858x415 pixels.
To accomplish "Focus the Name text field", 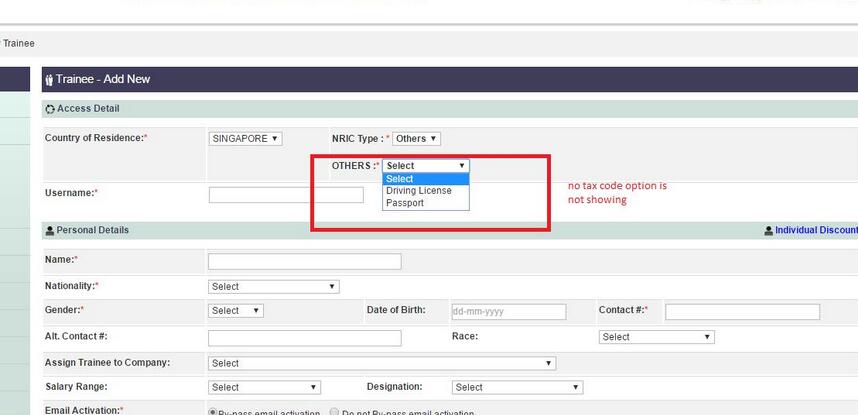I will coord(304,261).
